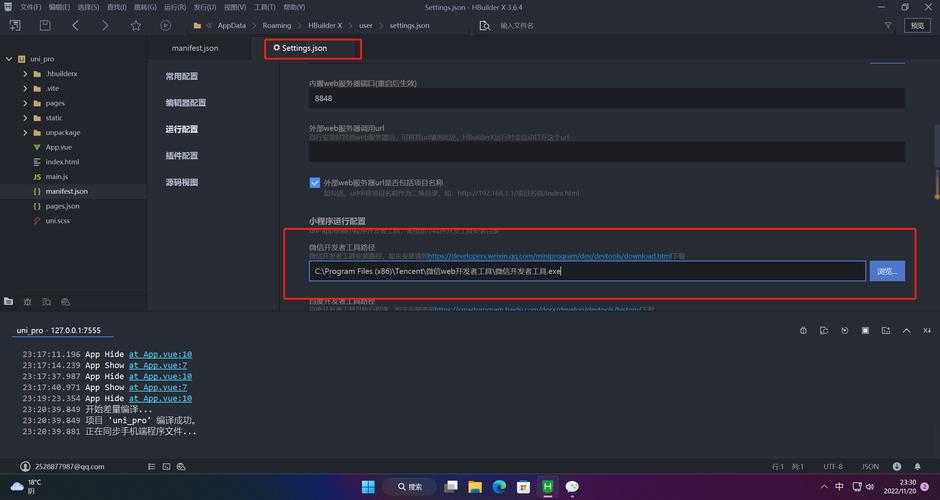
Task: Go back with the left arrow icon
Action: 76,25
